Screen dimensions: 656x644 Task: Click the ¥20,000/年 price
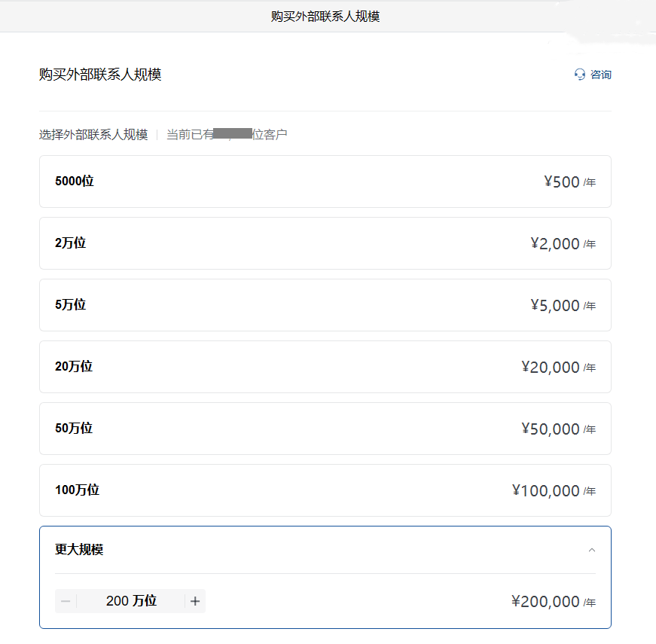[558, 367]
